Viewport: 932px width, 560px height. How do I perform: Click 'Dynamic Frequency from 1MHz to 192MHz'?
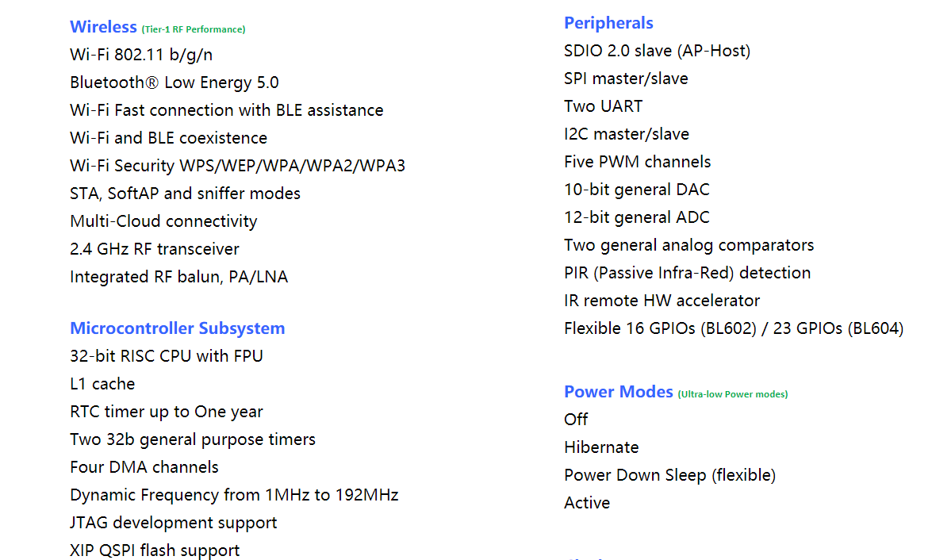point(234,495)
